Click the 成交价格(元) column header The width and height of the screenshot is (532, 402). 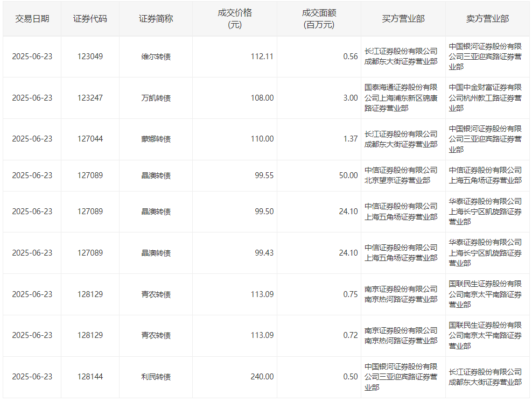point(235,19)
